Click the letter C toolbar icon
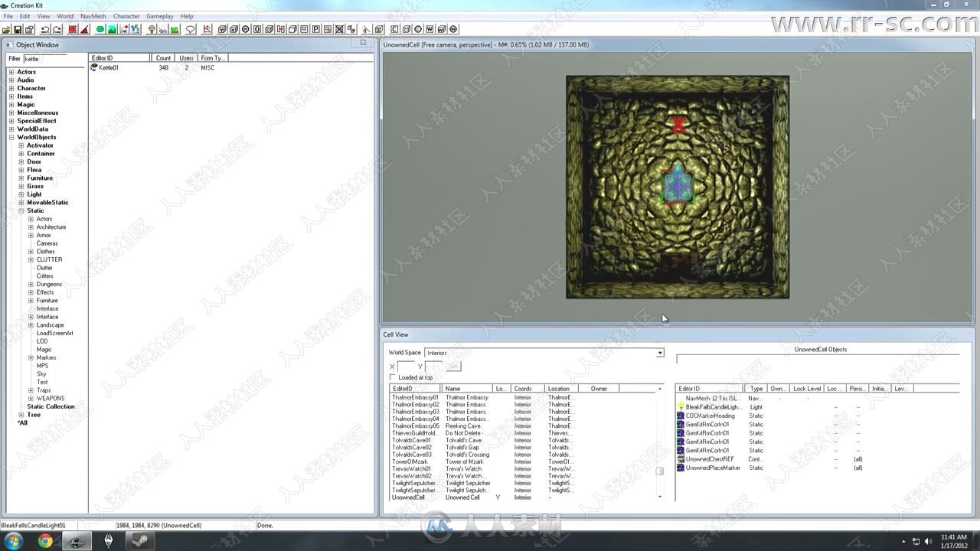The width and height of the screenshot is (980, 551). click(x=394, y=29)
